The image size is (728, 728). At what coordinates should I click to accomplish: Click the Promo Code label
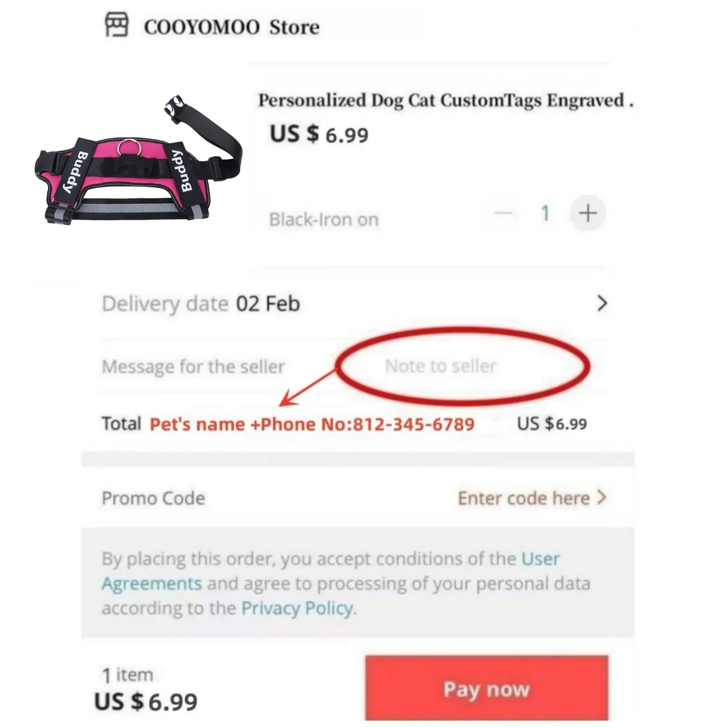pos(153,498)
